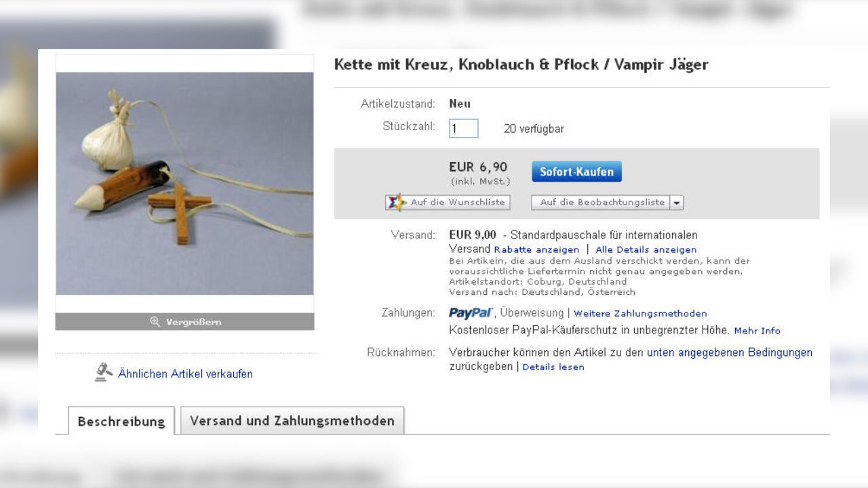Add the item via Auf die Beobachtungsliste
This screenshot has height=488, width=868.
pyautogui.click(x=601, y=203)
